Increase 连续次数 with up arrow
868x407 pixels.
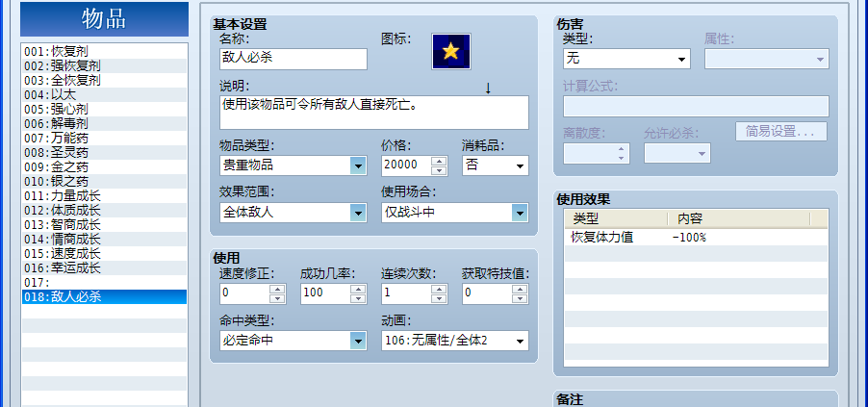click(x=439, y=289)
